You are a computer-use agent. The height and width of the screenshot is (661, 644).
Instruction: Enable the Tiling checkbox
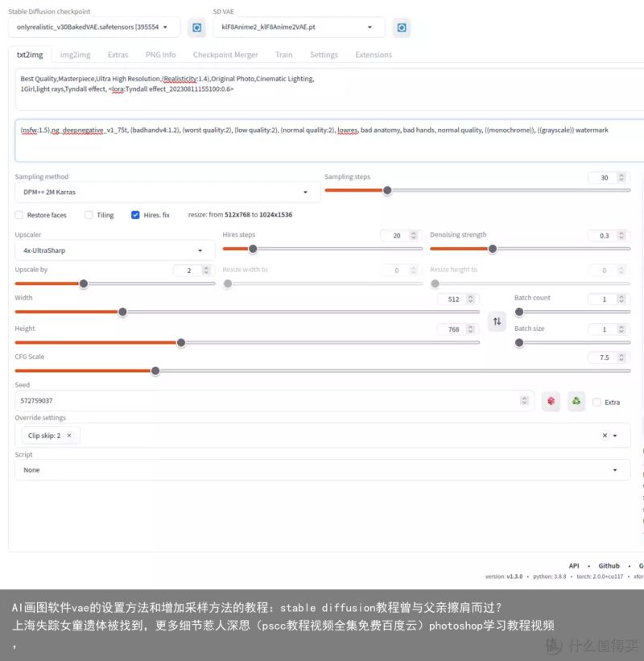pos(89,215)
